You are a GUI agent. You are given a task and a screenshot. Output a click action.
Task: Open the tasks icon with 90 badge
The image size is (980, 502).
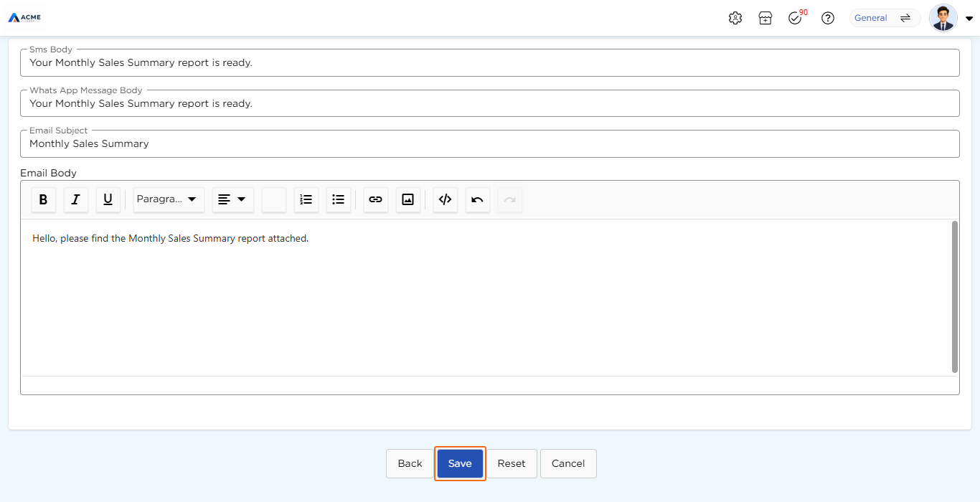pos(796,18)
